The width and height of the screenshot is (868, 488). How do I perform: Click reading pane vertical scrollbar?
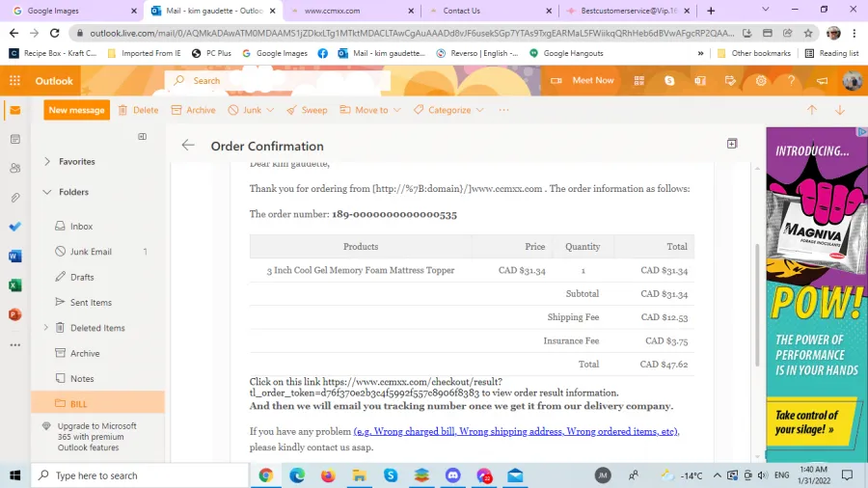coord(757,305)
